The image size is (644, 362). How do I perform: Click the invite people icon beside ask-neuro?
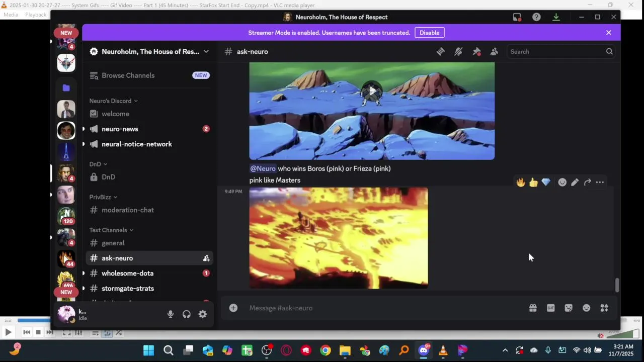coord(206,258)
